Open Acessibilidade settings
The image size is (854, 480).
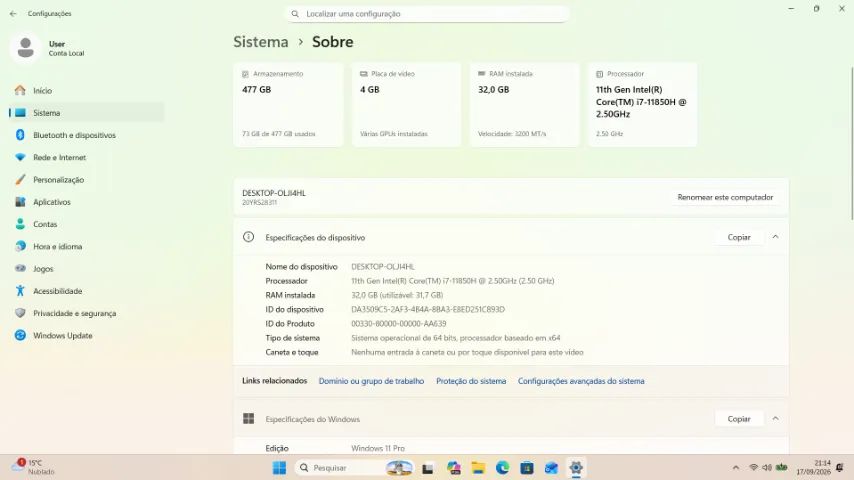(87, 291)
